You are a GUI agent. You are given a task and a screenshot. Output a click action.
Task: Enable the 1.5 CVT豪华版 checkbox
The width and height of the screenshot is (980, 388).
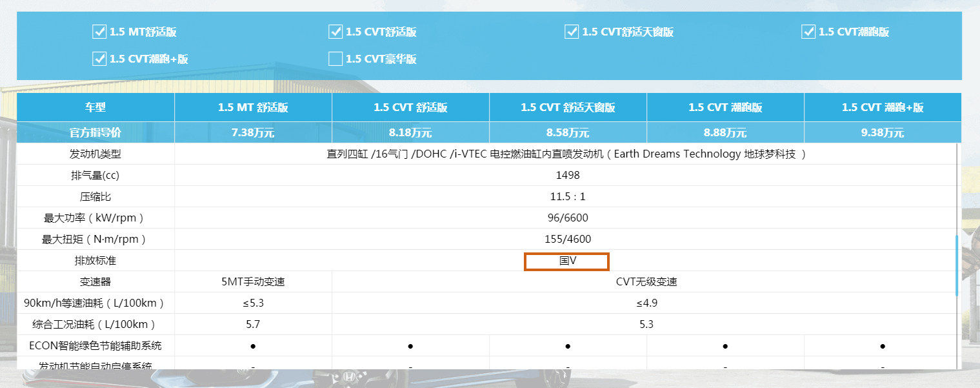coord(335,59)
